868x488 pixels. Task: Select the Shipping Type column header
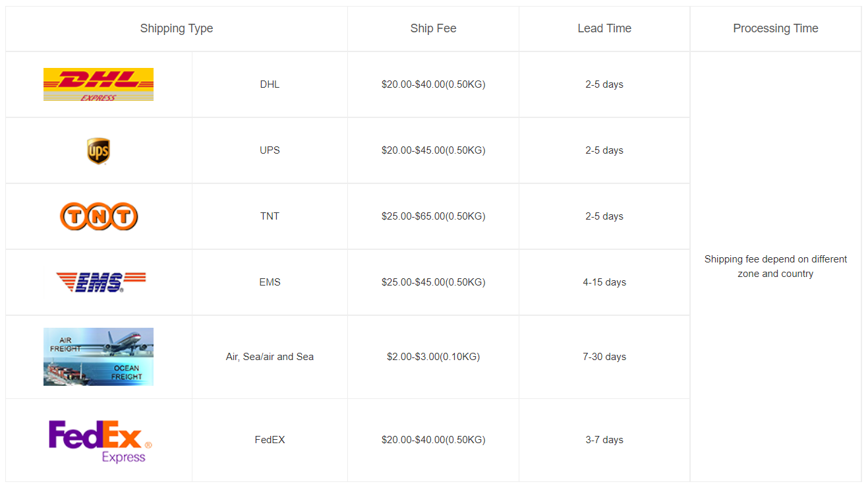click(x=177, y=28)
